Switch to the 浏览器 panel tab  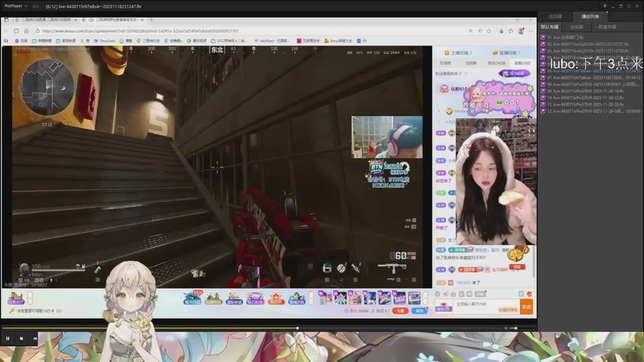[555, 16]
